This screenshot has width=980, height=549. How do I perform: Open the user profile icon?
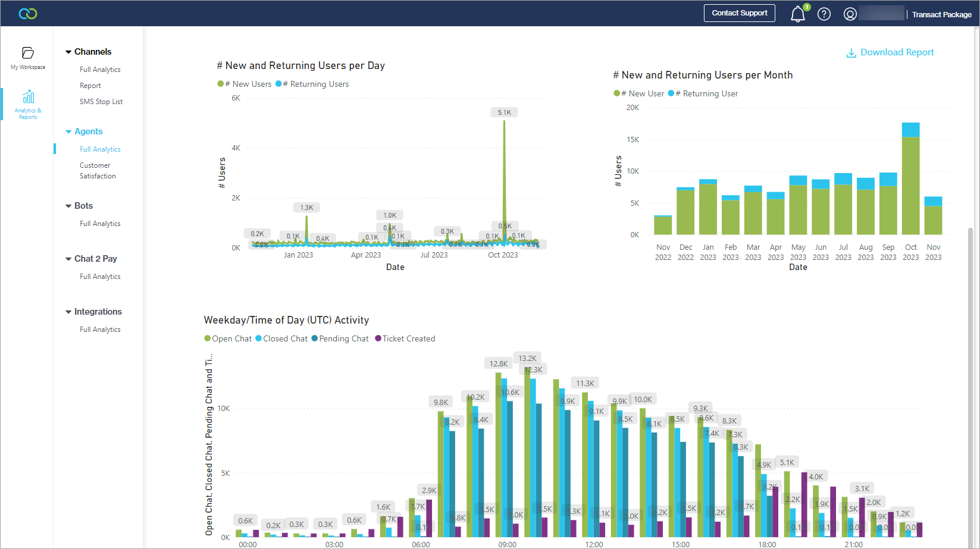(850, 14)
